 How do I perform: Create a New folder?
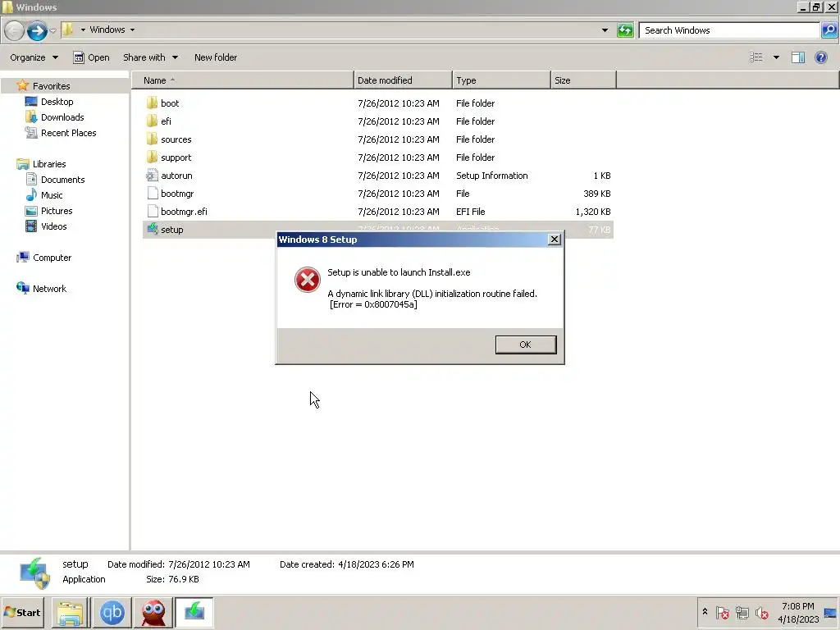pos(216,57)
